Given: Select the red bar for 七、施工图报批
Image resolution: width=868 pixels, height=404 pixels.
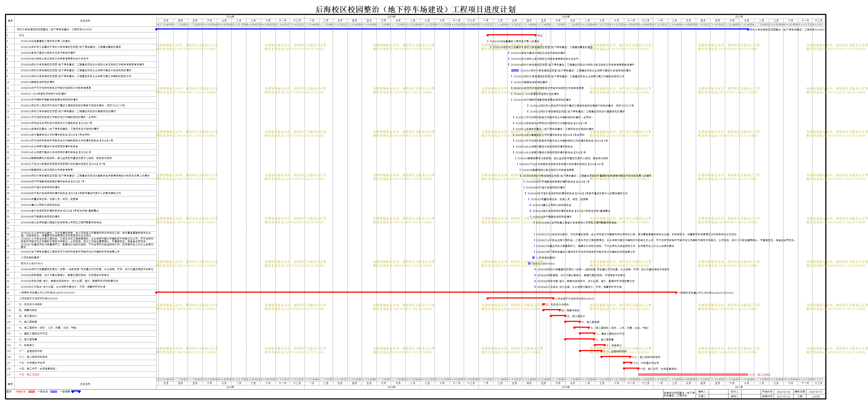Looking at the screenshot, I should tap(581, 328).
